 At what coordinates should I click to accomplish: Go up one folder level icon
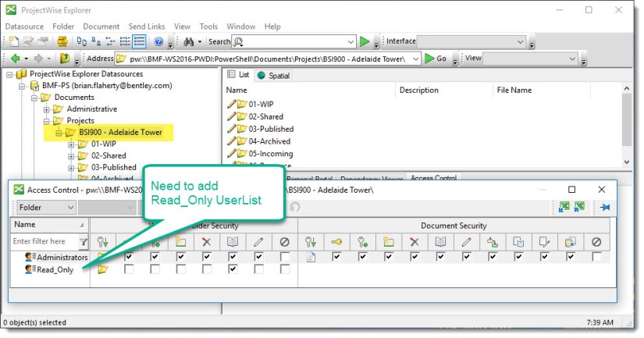(x=65, y=59)
